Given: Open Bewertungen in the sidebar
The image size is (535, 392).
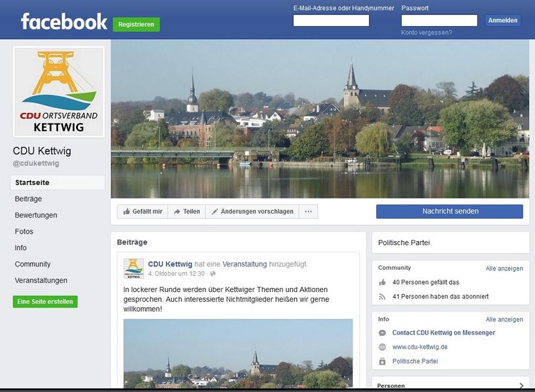Looking at the screenshot, I should (36, 215).
